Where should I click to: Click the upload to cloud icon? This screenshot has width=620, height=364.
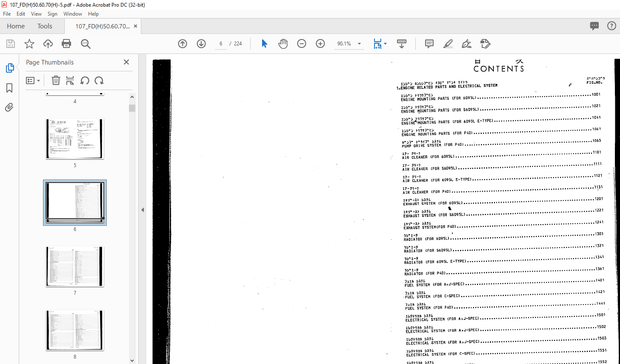point(48,44)
